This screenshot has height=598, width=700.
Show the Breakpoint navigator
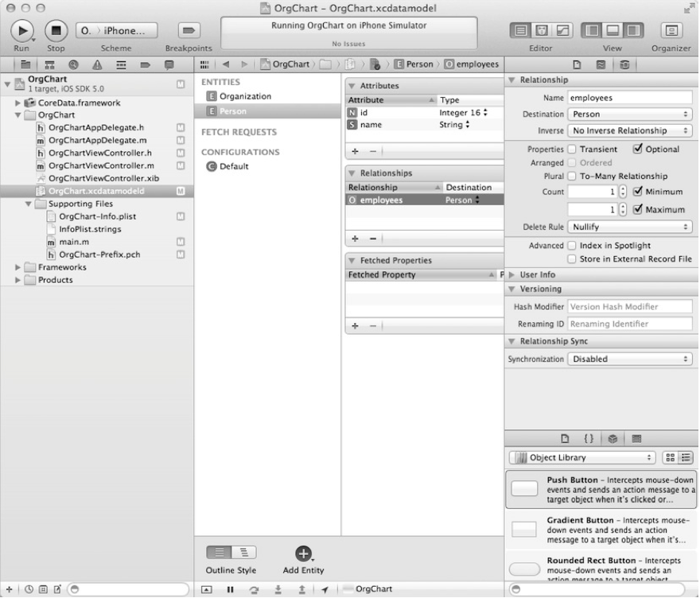[x=145, y=64]
